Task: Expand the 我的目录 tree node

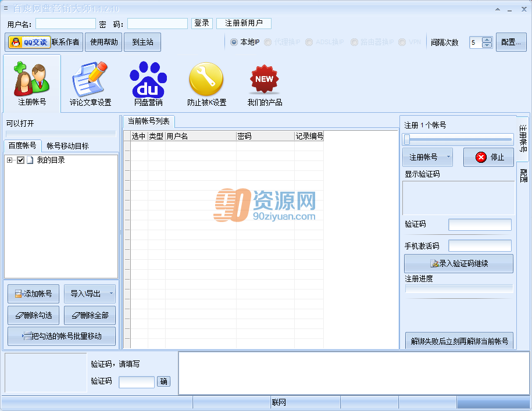Action: point(9,160)
